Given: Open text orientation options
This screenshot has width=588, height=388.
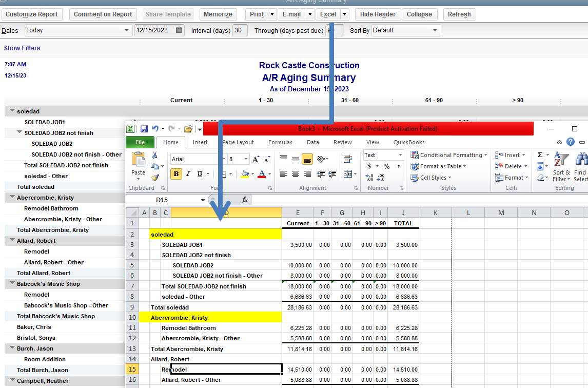Looking at the screenshot, I should [x=321, y=159].
